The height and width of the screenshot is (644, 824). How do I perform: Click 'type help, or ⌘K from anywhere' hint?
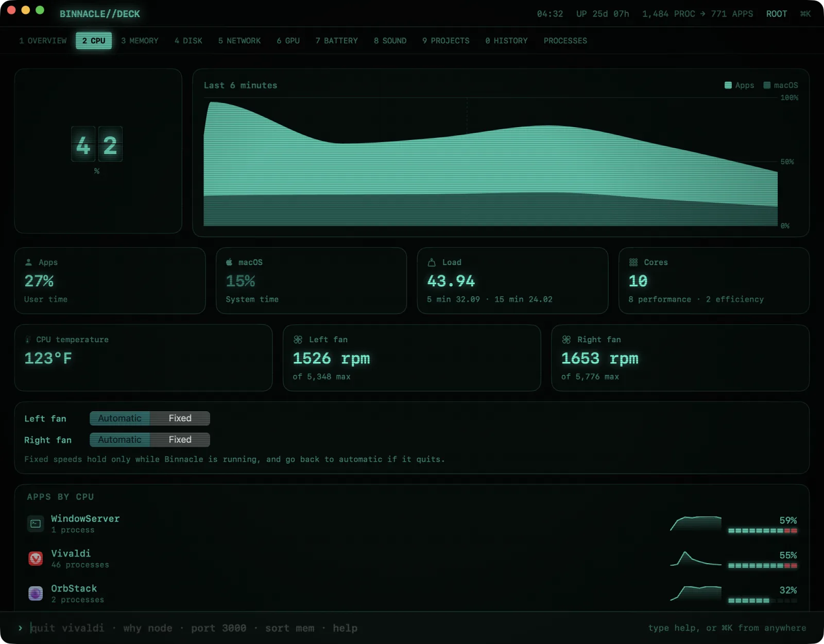click(x=727, y=628)
